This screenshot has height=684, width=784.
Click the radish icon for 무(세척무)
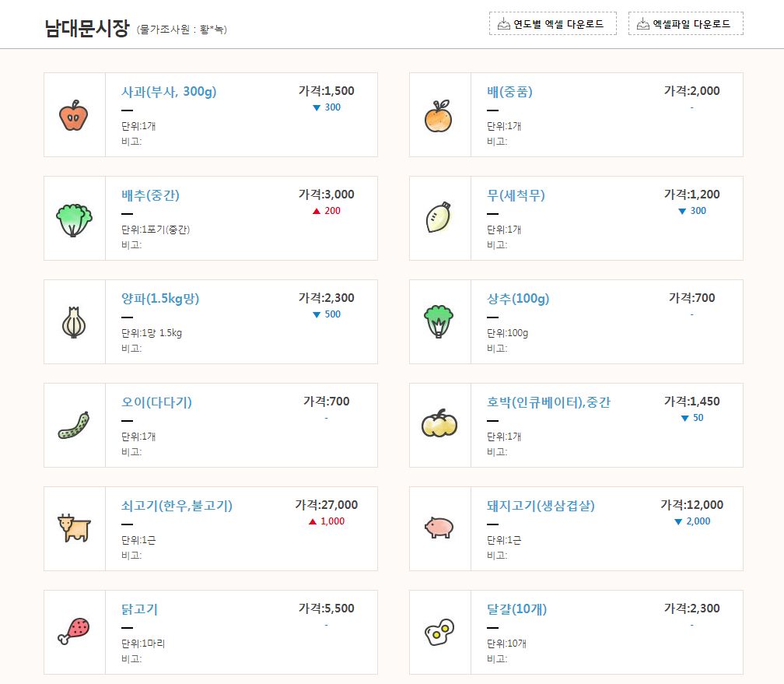tap(439, 218)
